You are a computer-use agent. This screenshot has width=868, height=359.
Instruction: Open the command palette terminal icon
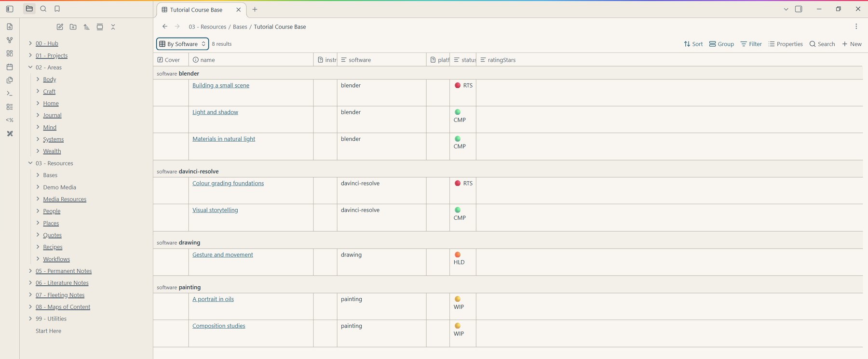coord(10,93)
